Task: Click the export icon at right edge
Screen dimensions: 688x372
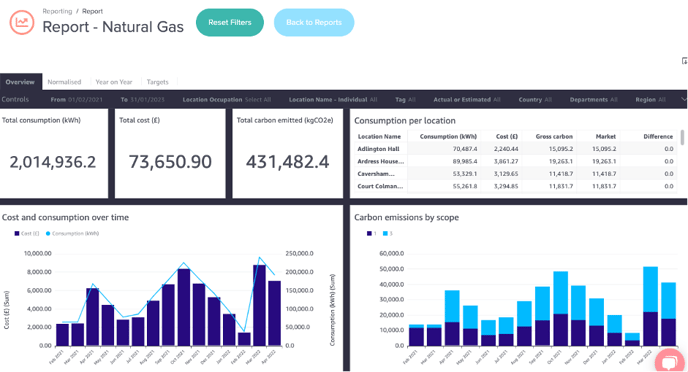Action: 684,61
